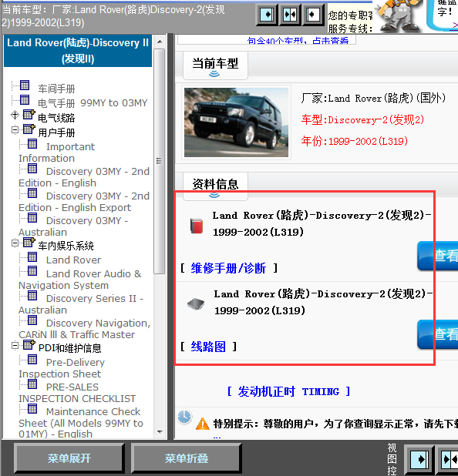Image resolution: width=458 pixels, height=476 pixels.
Task: Click the bottom bar right-arrow view icon
Action: [x=419, y=460]
